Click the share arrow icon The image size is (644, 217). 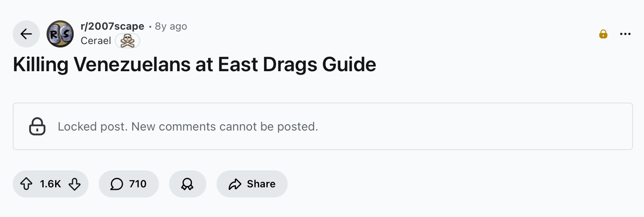click(234, 184)
